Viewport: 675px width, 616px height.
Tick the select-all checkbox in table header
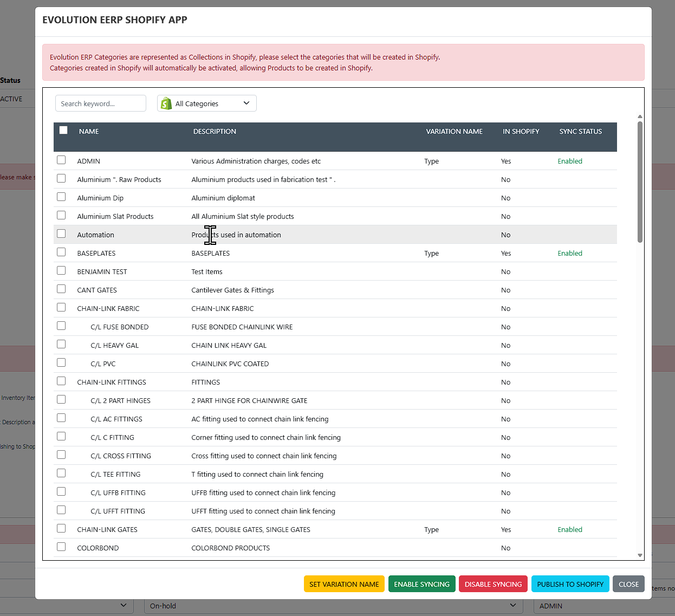tap(63, 130)
